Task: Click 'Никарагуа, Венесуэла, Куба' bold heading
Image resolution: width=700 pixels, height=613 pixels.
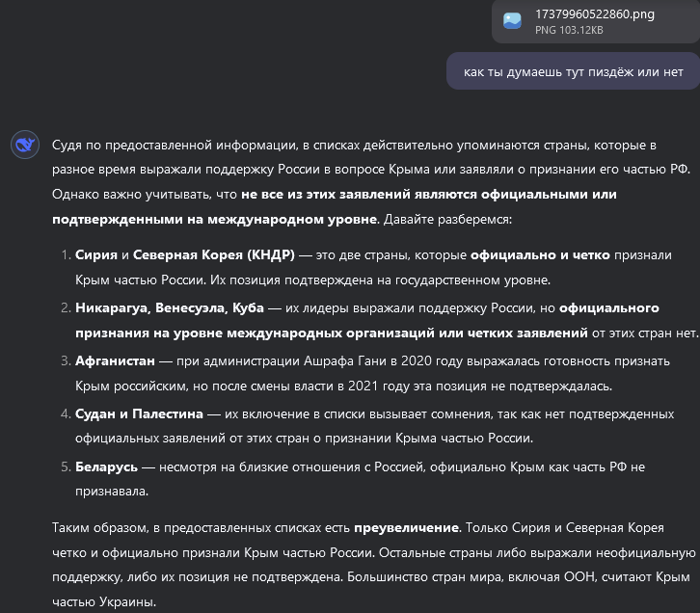Action: (x=170, y=307)
